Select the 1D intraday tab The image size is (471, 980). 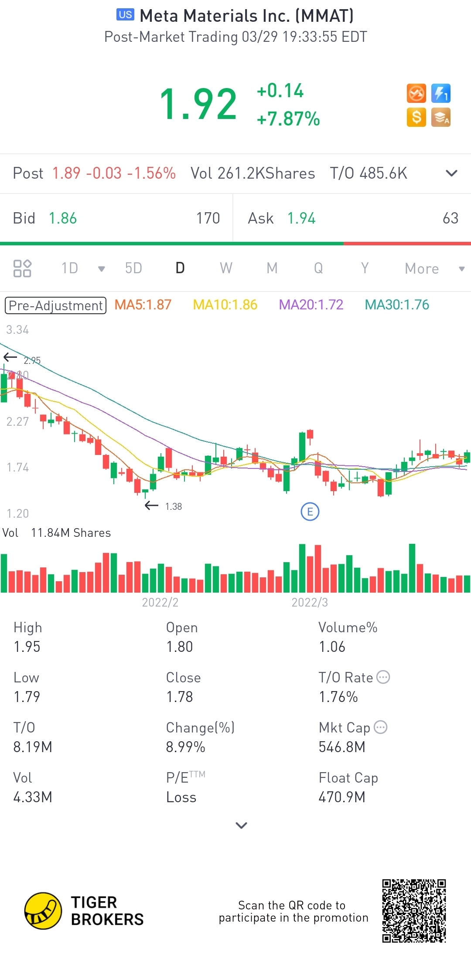click(x=70, y=268)
